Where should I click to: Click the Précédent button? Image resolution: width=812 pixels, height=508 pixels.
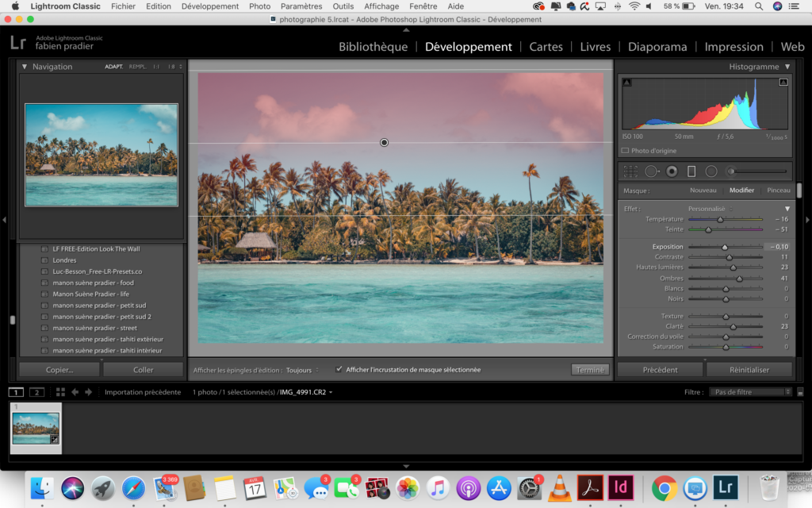pyautogui.click(x=660, y=370)
